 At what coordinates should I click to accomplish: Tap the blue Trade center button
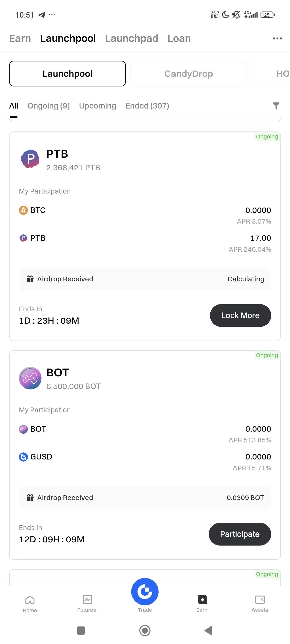click(145, 592)
